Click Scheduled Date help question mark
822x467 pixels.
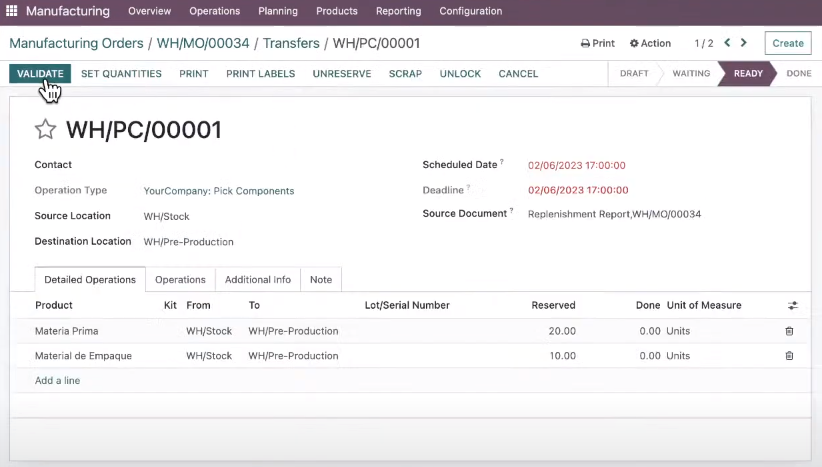point(502,161)
